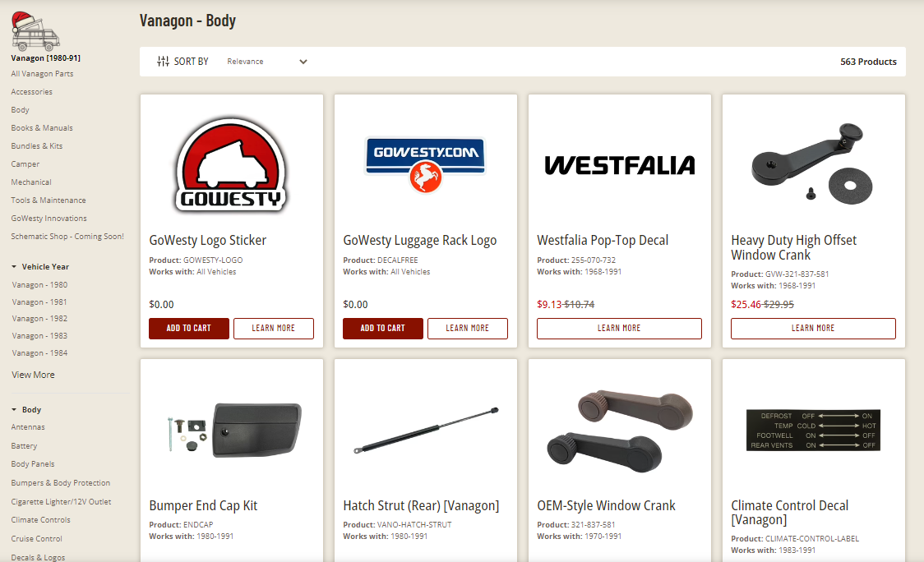The width and height of the screenshot is (924, 562).
Task: Open All Vanagon Parts category
Action: click(43, 74)
